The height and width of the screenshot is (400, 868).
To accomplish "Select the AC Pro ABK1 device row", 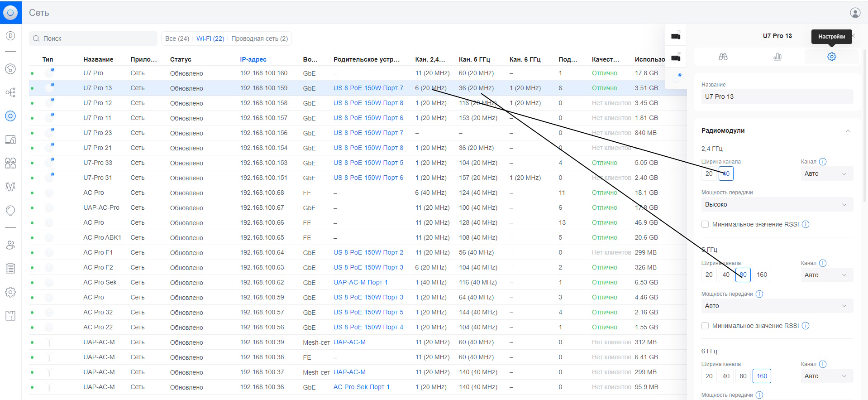I will point(358,237).
